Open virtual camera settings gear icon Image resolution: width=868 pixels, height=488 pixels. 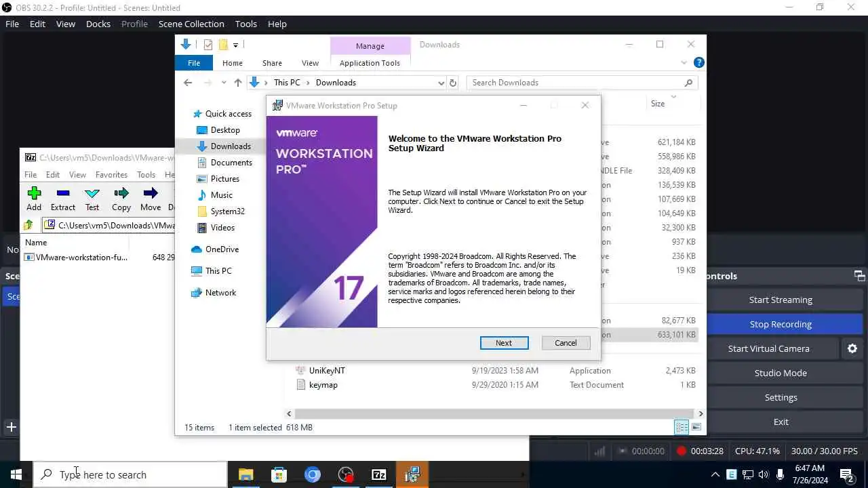[852, 348]
